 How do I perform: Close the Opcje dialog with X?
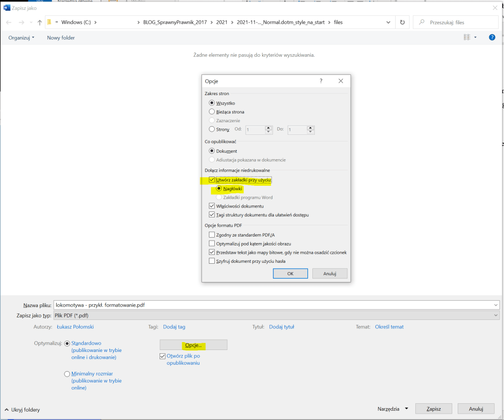click(x=340, y=81)
